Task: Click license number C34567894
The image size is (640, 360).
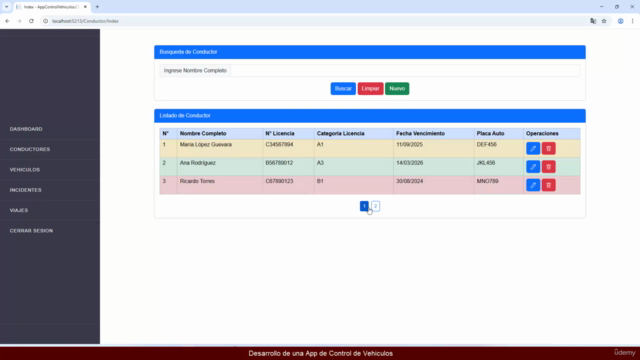Action: point(279,144)
